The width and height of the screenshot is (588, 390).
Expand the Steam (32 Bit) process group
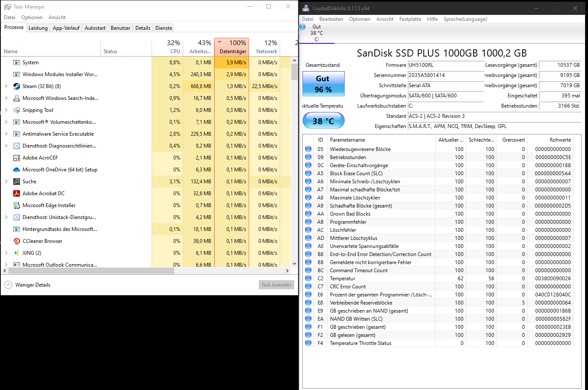click(x=6, y=86)
